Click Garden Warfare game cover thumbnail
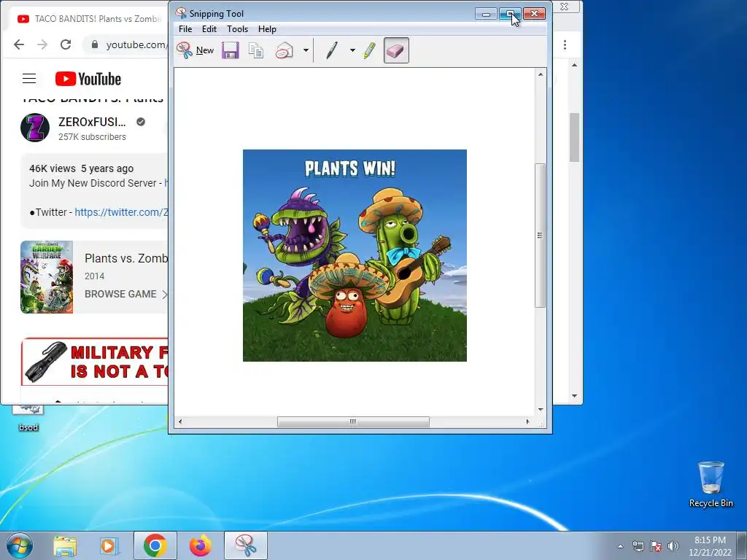The height and width of the screenshot is (560, 747). pyautogui.click(x=47, y=276)
